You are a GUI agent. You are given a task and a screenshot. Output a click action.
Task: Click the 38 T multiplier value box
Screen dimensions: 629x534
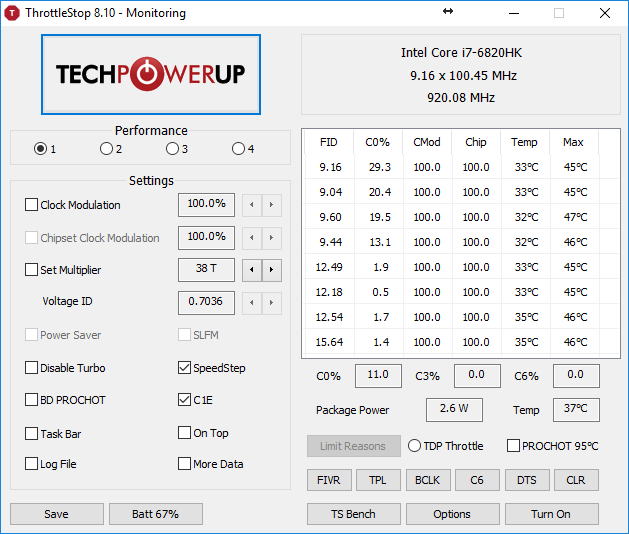(x=207, y=270)
